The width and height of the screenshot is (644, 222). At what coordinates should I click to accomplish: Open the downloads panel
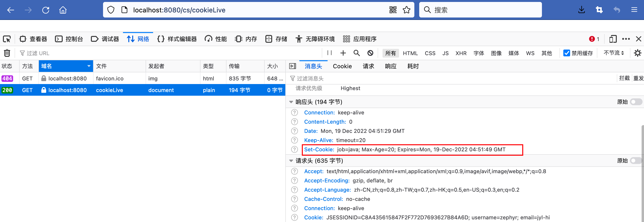pyautogui.click(x=582, y=10)
